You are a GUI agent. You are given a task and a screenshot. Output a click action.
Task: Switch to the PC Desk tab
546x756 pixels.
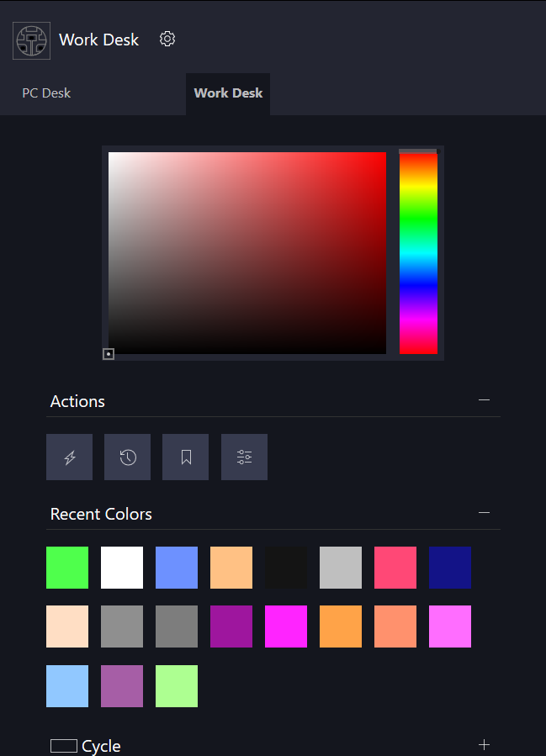[x=46, y=93]
